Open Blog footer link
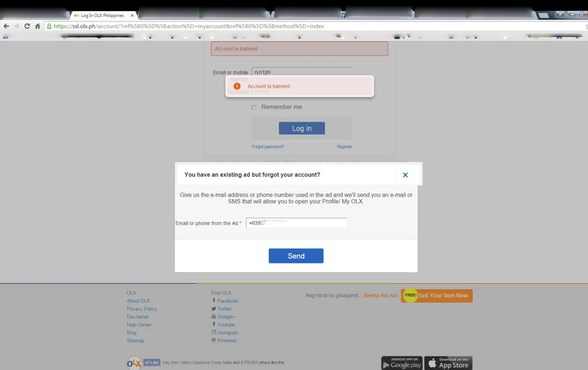This screenshot has height=370, width=588. (x=132, y=333)
